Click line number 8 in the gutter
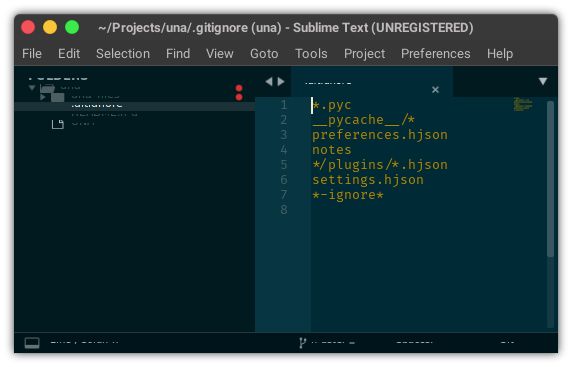Screen dimensions: 572x367 tap(284, 210)
